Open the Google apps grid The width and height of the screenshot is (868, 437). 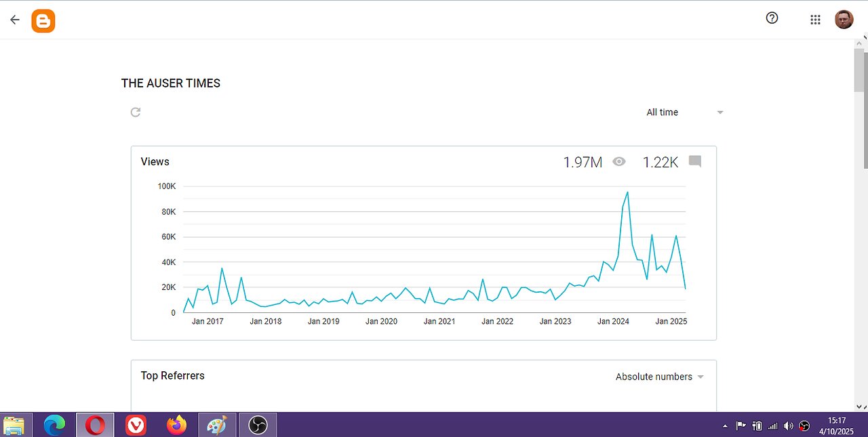[815, 20]
